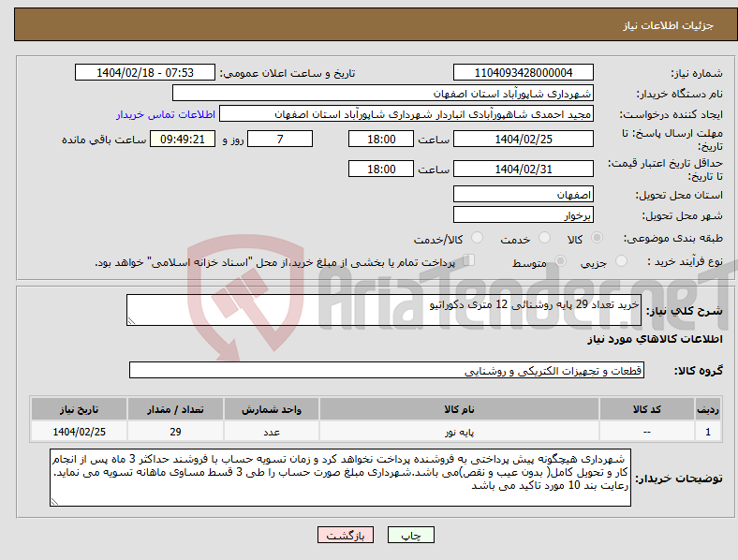
Task: Select the کالا radio button
Action: (x=597, y=238)
